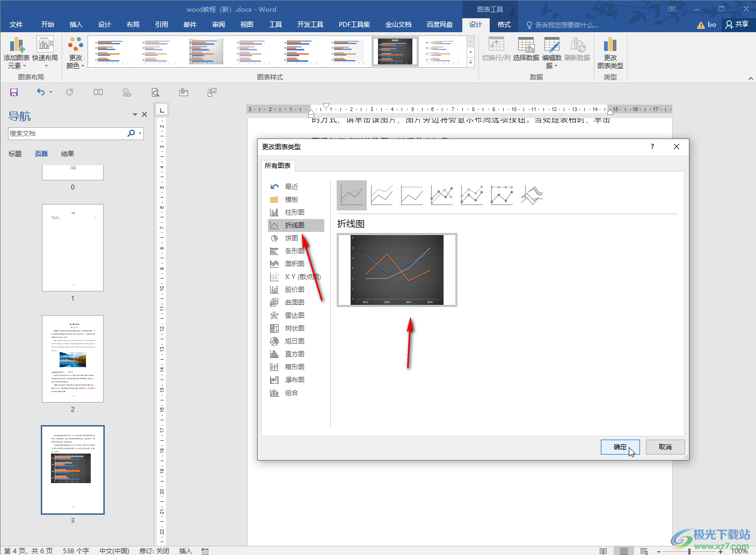Select the stacked line chart subtype icon

382,195
